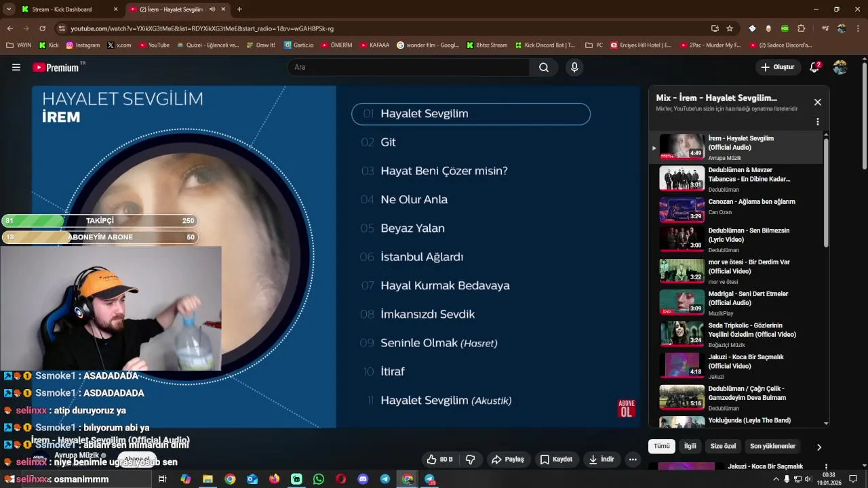Open the Chrome extensions puzzle icon

[802, 28]
